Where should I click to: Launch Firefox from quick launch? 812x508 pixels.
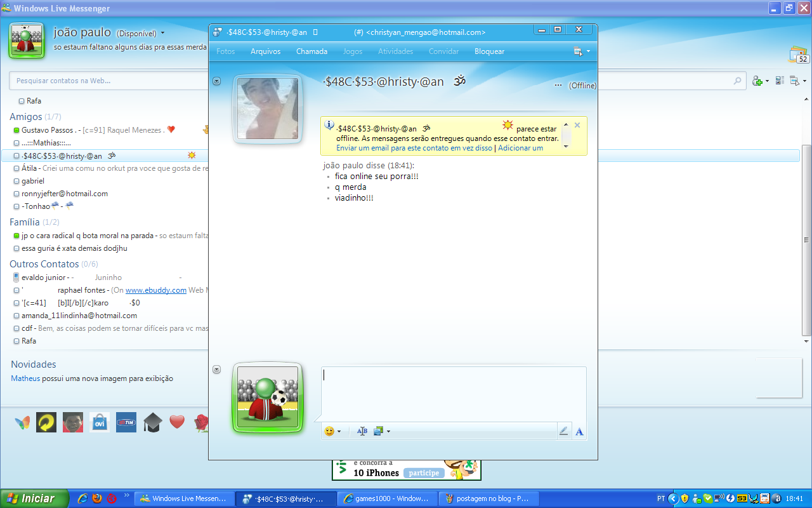click(97, 498)
